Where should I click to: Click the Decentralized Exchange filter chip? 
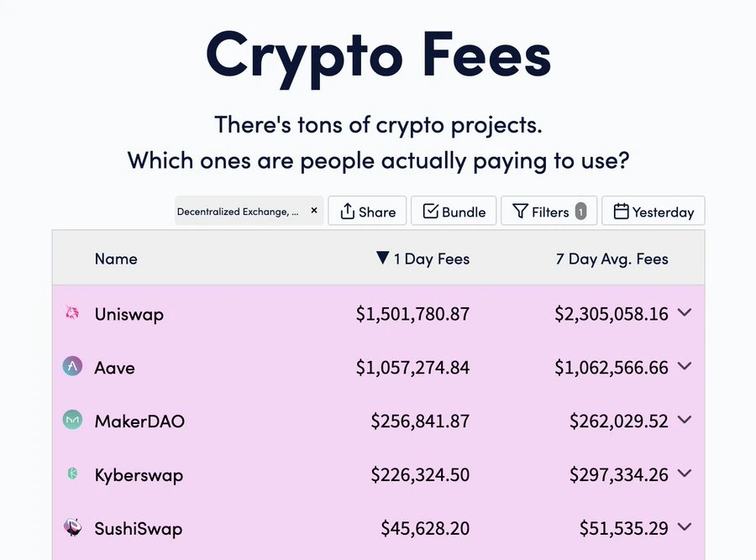pos(238,212)
